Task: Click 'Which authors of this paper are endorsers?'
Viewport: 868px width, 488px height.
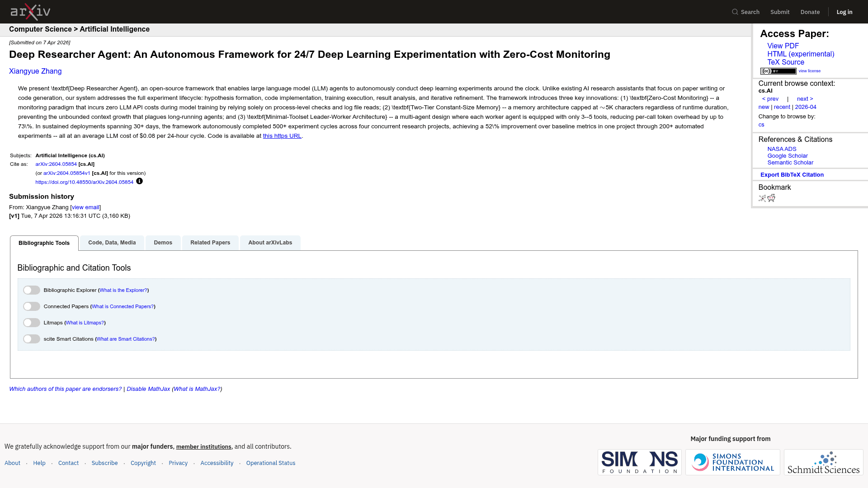Action: [x=65, y=389]
